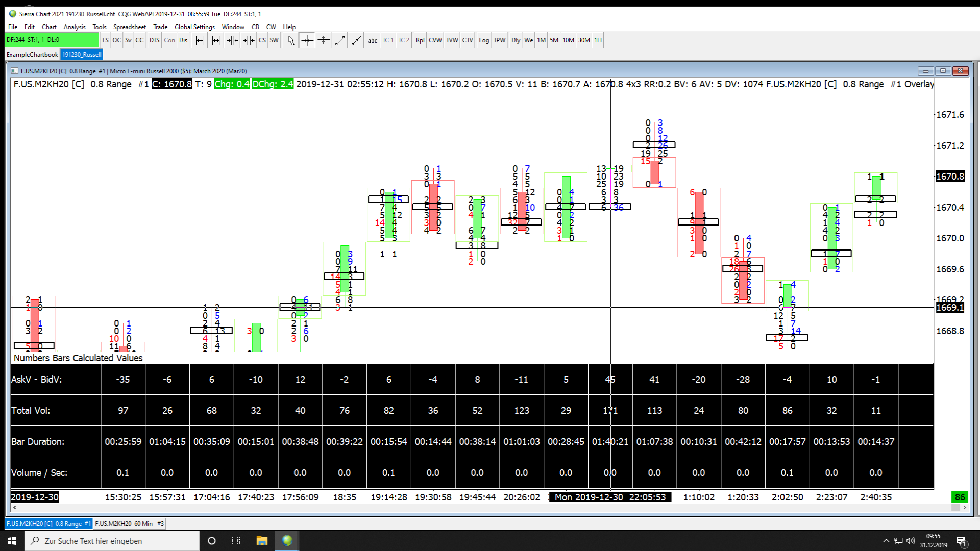Select the line drawing tool
This screenshot has height=551, width=980.
[x=340, y=40]
